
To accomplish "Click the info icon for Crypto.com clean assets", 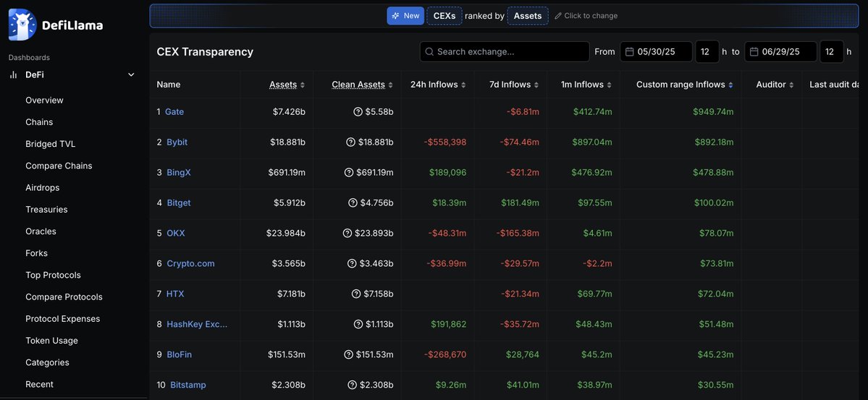I will click(352, 263).
